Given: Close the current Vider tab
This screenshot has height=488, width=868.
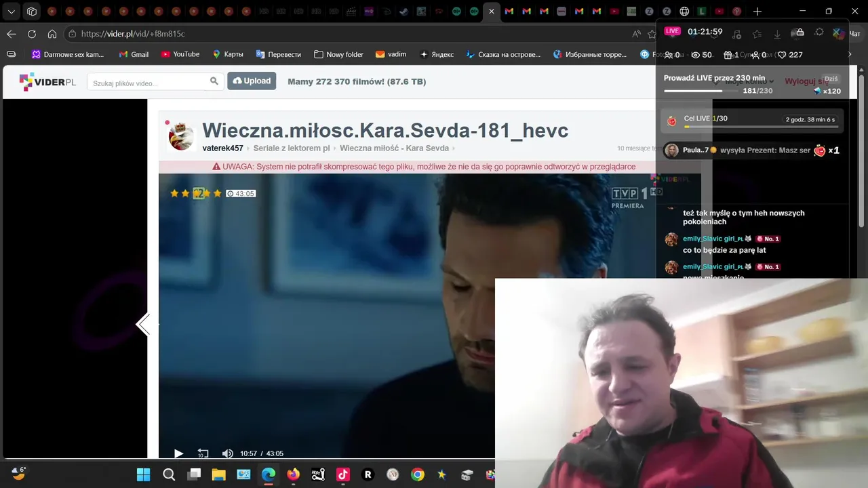Looking at the screenshot, I should [x=492, y=12].
